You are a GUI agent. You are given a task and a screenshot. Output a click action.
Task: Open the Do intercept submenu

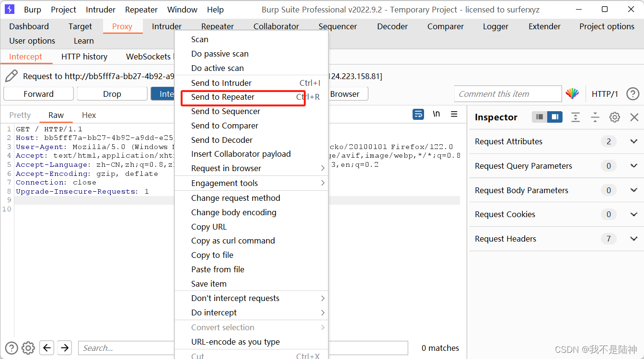(x=252, y=313)
